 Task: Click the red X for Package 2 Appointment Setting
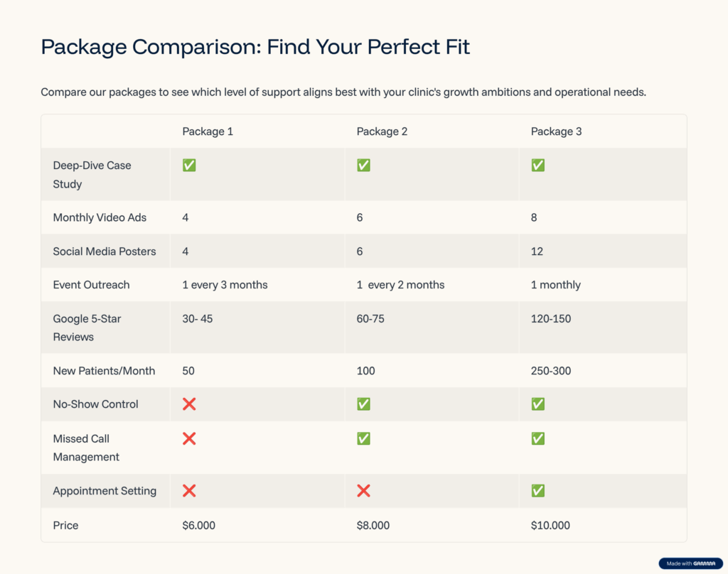[363, 491]
